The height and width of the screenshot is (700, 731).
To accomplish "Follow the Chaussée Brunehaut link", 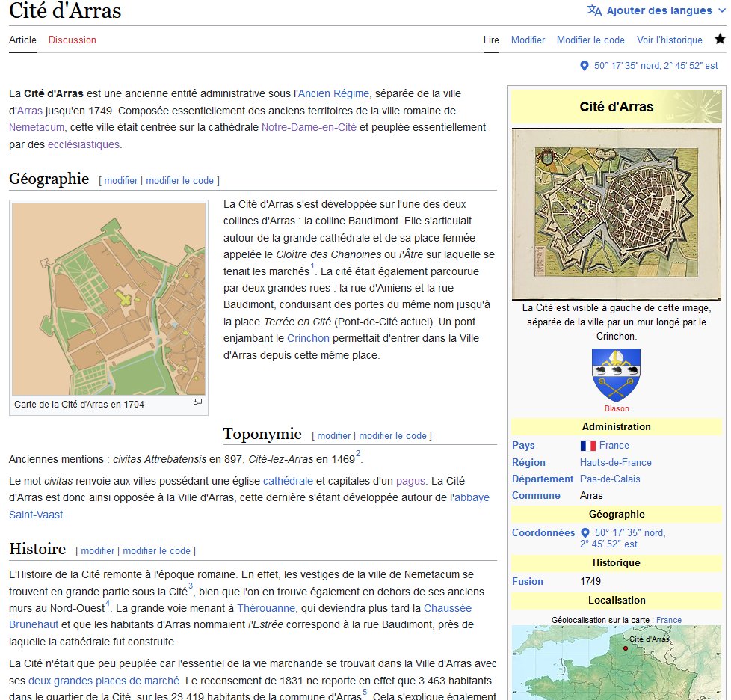I will point(448,609).
